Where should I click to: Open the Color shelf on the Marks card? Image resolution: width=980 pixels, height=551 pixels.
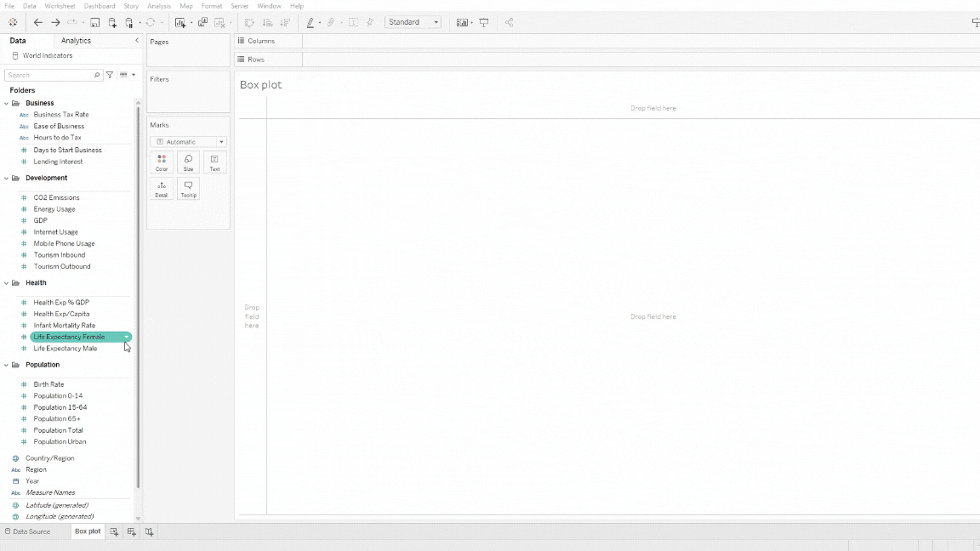coord(162,162)
